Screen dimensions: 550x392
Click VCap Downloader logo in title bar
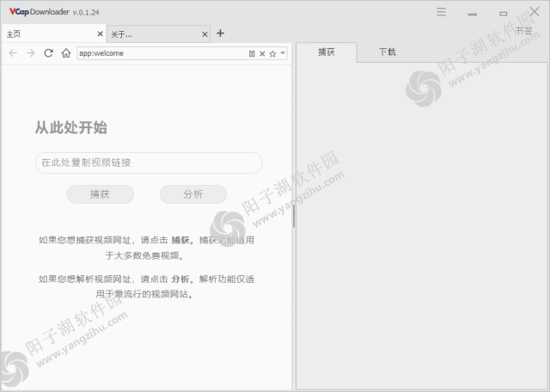(40, 12)
